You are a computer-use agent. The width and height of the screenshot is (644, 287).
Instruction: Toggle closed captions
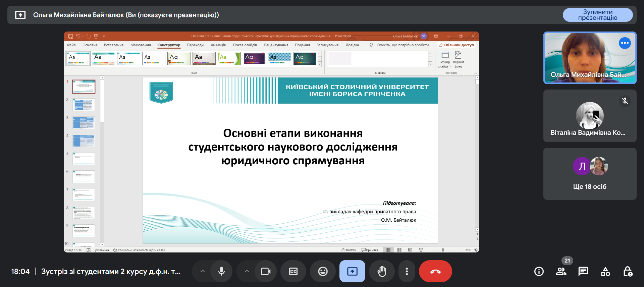pos(293,271)
